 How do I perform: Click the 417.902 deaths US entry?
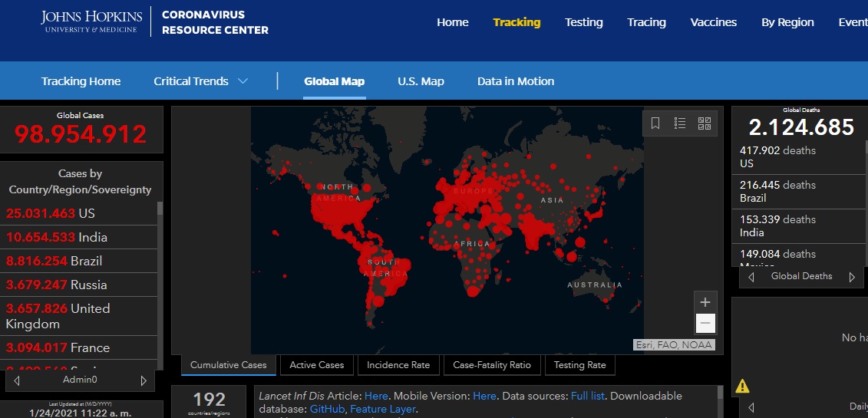[x=797, y=157]
